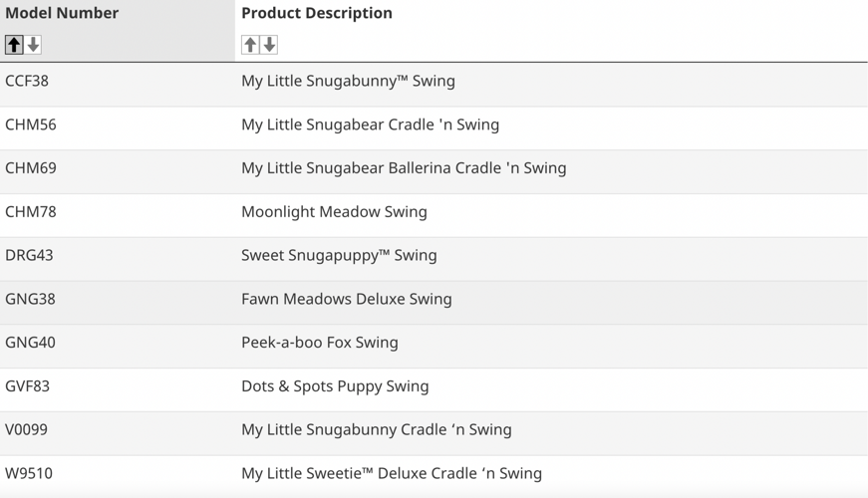Click model number CHM56
Viewport: 868px width, 498px height.
pyautogui.click(x=31, y=124)
